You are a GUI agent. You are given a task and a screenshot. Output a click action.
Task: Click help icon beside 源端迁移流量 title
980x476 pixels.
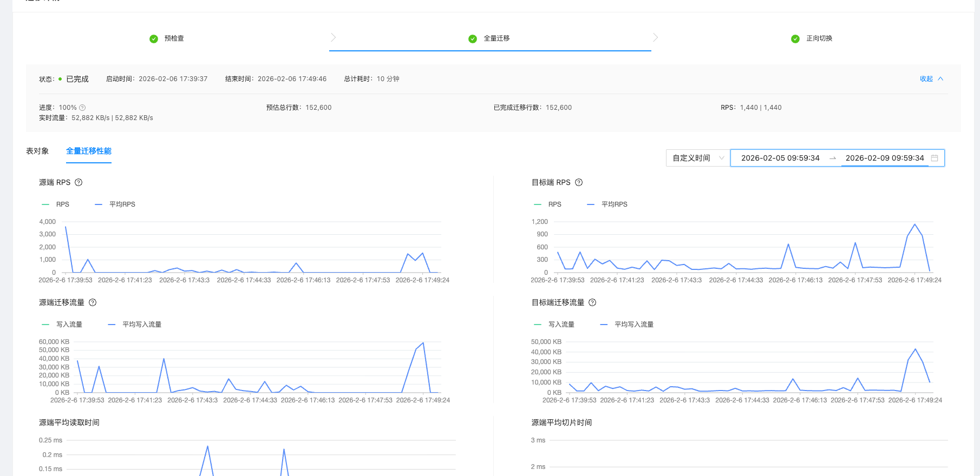pyautogui.click(x=93, y=302)
